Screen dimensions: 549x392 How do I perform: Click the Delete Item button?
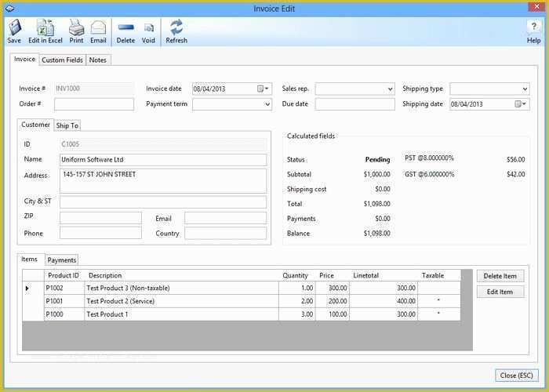[500, 276]
